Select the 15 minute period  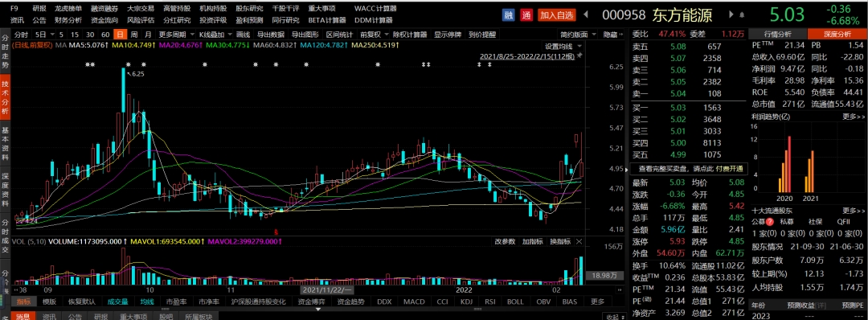click(75, 35)
